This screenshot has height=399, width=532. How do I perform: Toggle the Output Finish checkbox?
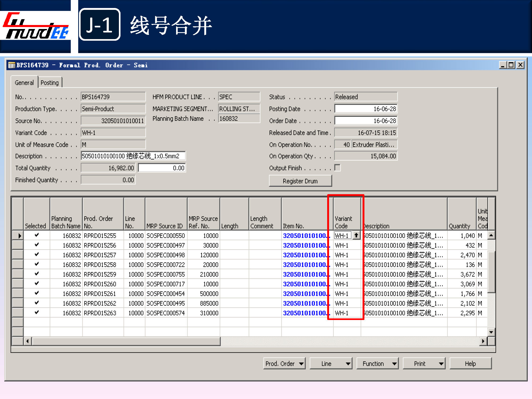tap(337, 168)
